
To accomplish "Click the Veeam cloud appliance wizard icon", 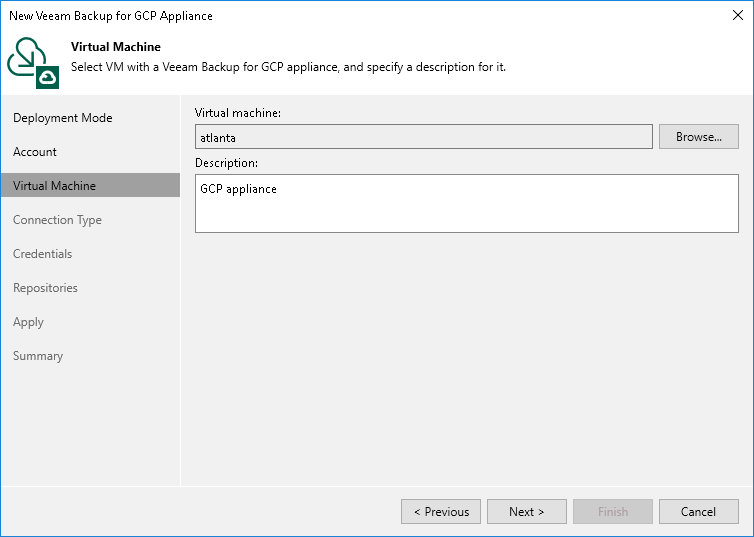I will tap(33, 63).
